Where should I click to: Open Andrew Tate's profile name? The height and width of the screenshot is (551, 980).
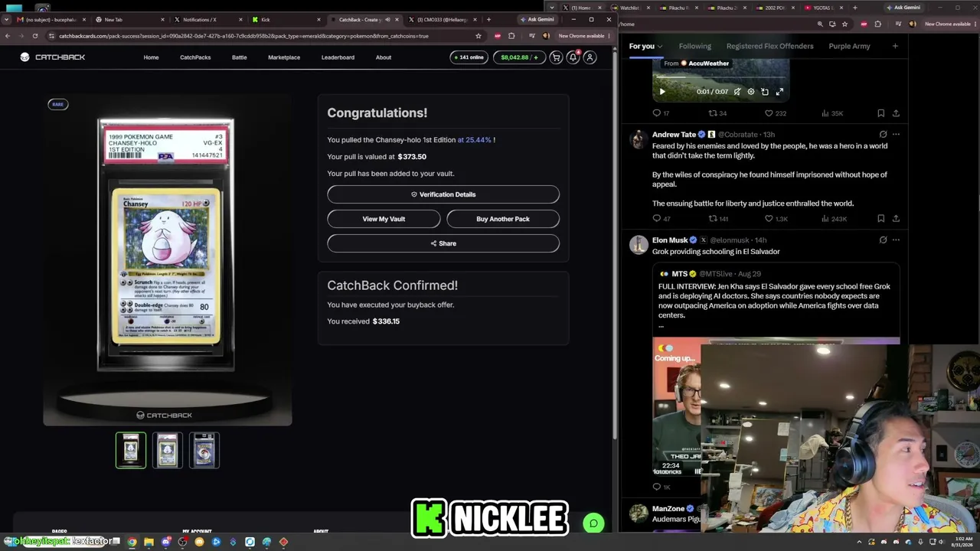[674, 135]
